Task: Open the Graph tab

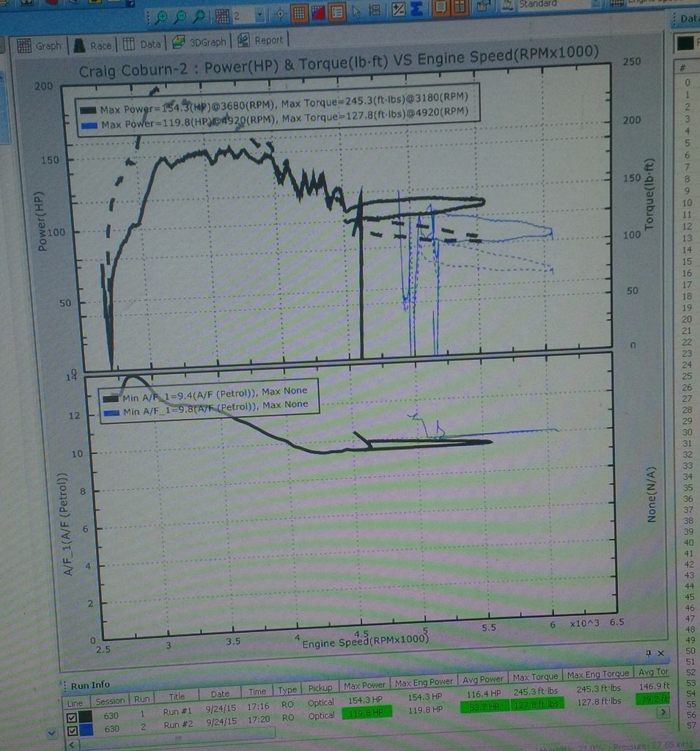Action: point(40,46)
